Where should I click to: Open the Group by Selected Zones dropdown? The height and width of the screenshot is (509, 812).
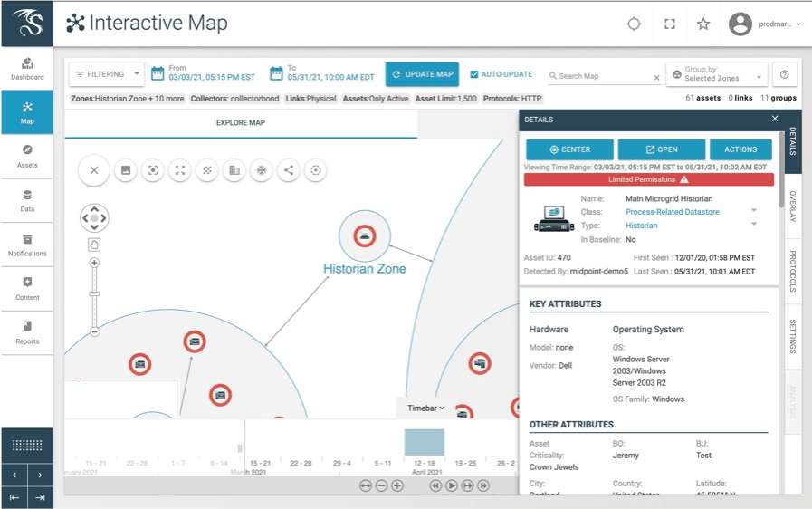[717, 74]
